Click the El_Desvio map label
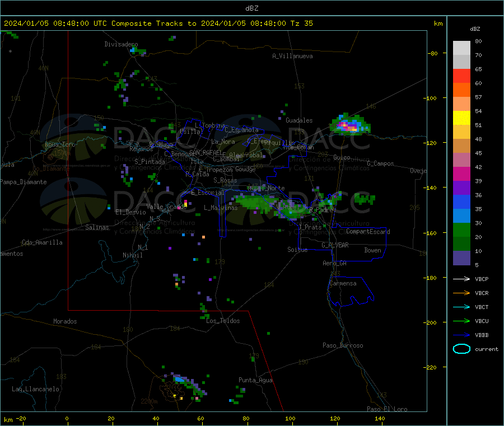This screenshot has height=426, width=504. 130,212
